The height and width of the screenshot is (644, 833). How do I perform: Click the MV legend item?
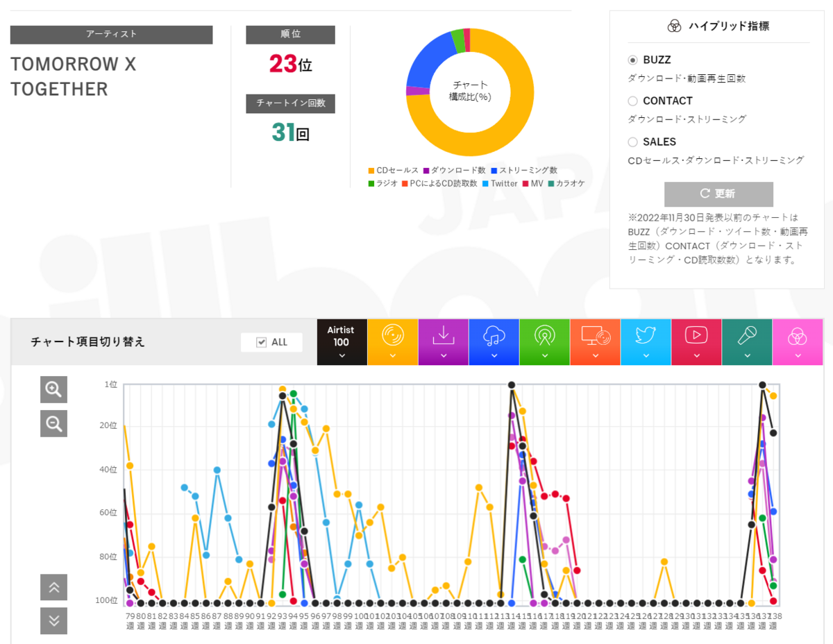point(532,184)
